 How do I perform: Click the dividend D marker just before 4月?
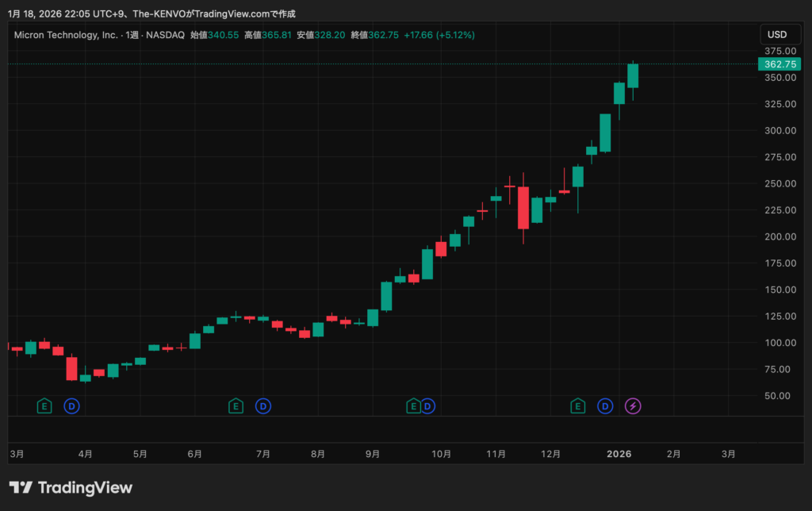pos(71,406)
